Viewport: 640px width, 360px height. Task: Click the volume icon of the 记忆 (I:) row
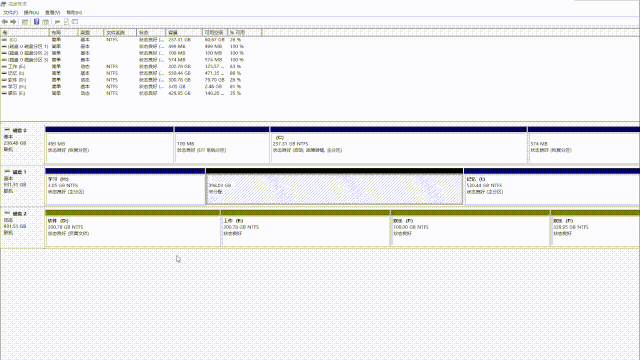4,73
